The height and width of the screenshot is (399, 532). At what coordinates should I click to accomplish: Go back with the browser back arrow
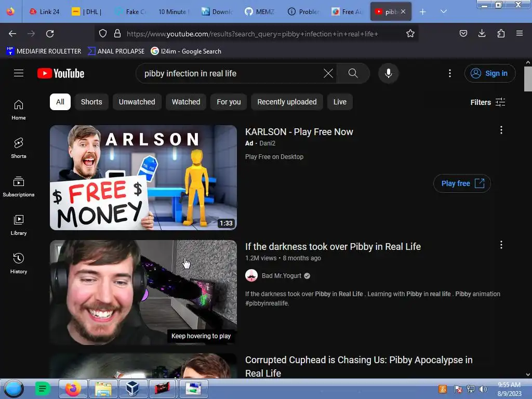point(12,34)
